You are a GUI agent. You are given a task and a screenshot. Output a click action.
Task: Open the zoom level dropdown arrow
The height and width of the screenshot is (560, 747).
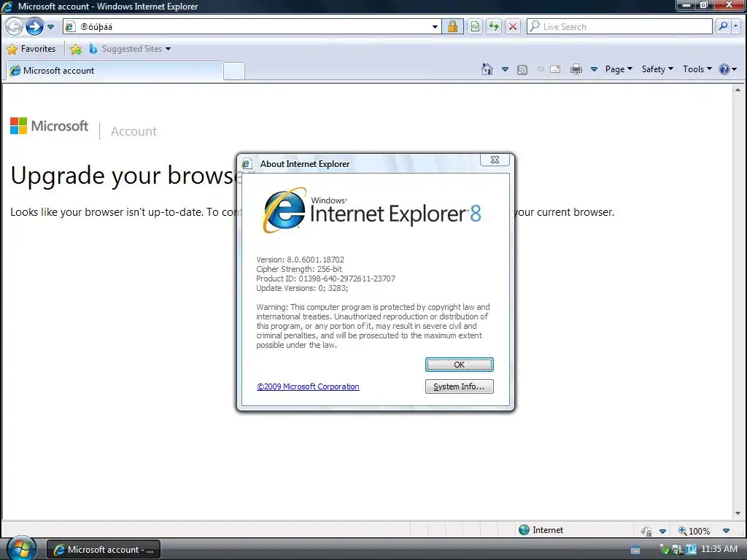click(726, 531)
